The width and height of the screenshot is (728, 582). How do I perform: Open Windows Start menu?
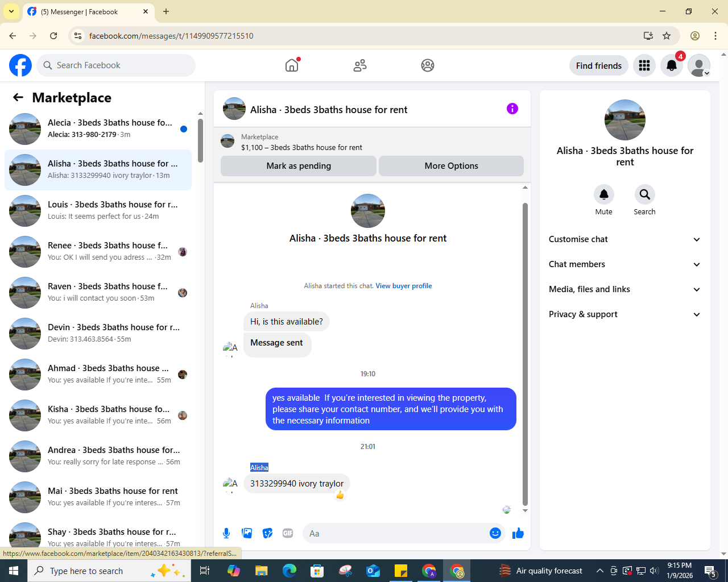(14, 571)
